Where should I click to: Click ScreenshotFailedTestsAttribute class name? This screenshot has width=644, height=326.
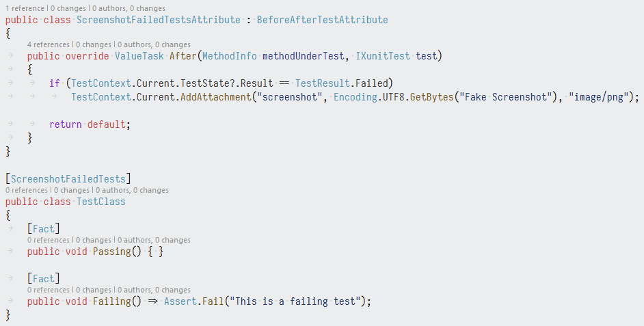click(159, 20)
